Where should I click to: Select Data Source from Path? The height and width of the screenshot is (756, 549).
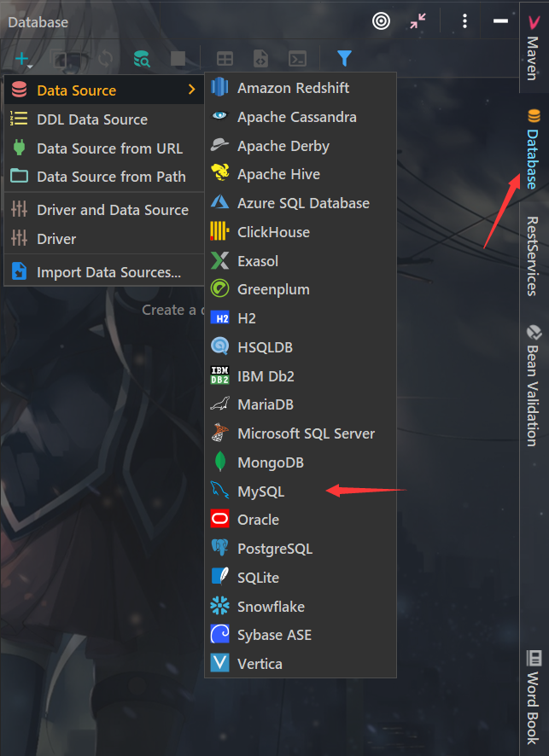click(x=103, y=177)
